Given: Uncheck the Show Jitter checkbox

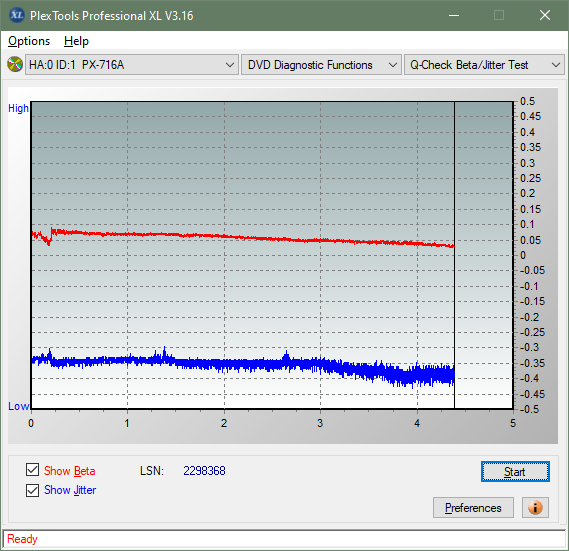Looking at the screenshot, I should click(32, 490).
